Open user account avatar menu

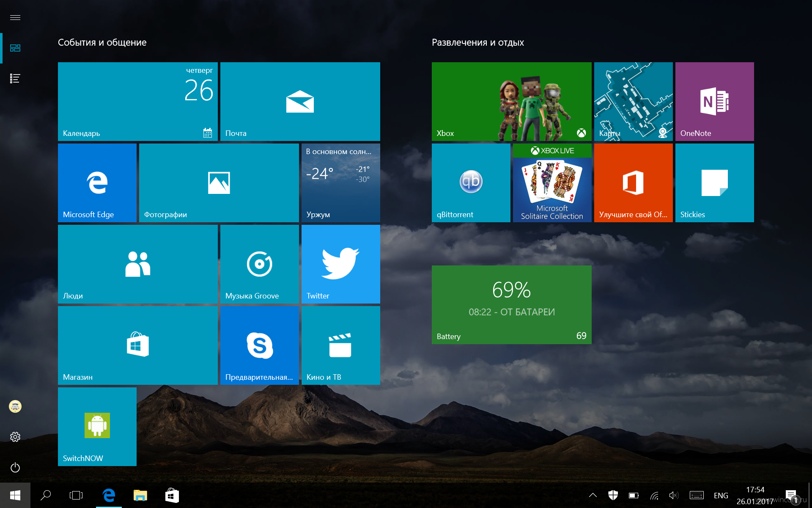[x=15, y=406]
